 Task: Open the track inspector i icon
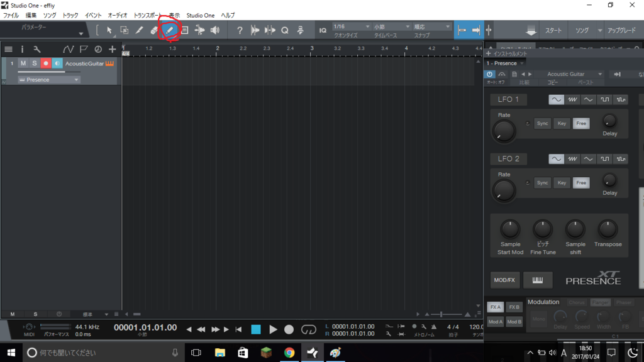[22, 49]
